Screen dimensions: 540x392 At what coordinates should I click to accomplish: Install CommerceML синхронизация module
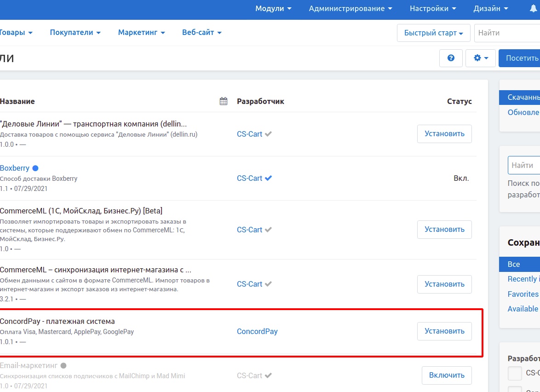(x=444, y=284)
